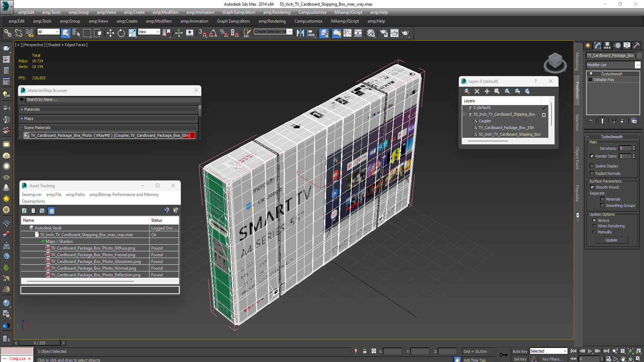Screen dimensions: 644x362
Task: Click Configure Modifier Sets icon
Action: click(x=634, y=121)
